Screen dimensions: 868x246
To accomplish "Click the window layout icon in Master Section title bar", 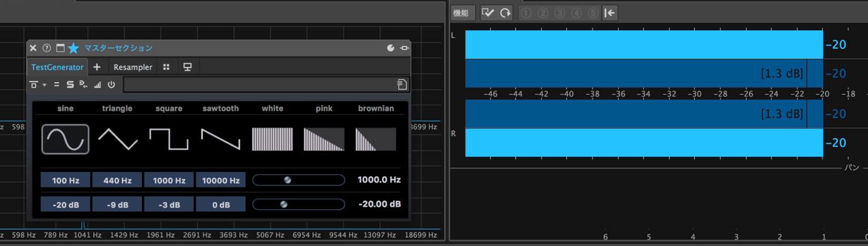I will 60,48.
